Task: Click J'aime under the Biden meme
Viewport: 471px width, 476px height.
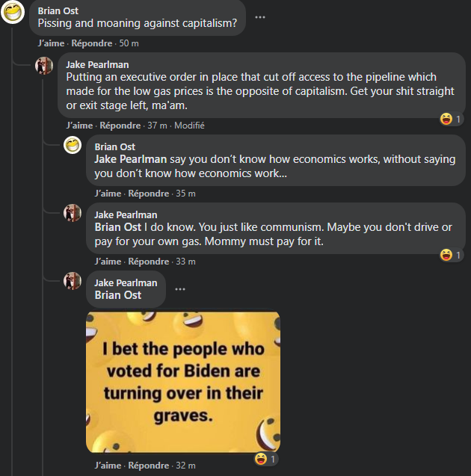Action: coord(108,466)
